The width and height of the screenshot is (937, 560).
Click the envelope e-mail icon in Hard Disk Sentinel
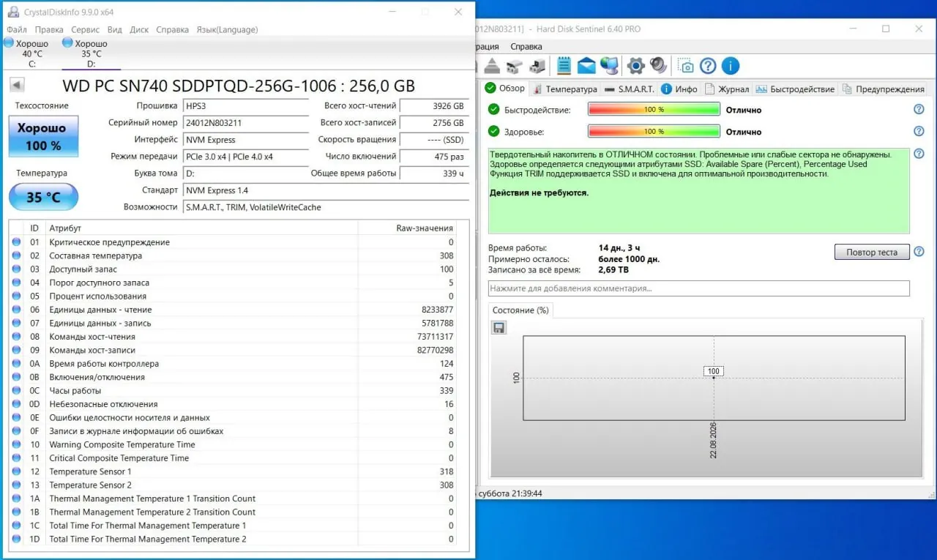click(x=586, y=66)
